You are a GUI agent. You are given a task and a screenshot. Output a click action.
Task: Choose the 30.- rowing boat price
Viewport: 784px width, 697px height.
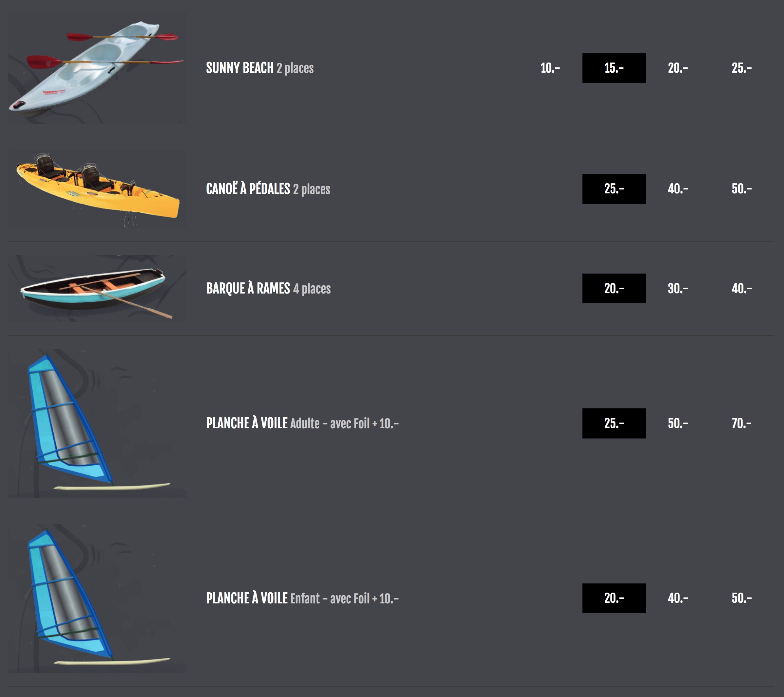(x=678, y=289)
